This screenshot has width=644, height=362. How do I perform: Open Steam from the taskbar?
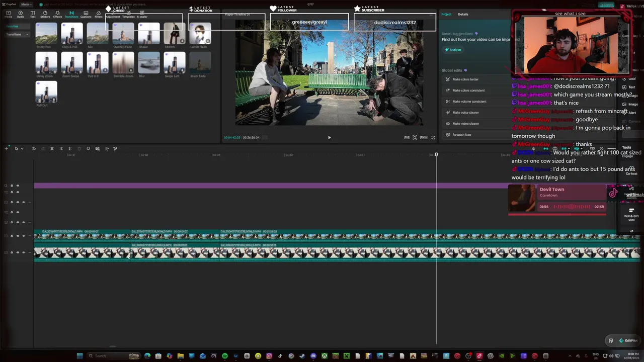(302, 356)
